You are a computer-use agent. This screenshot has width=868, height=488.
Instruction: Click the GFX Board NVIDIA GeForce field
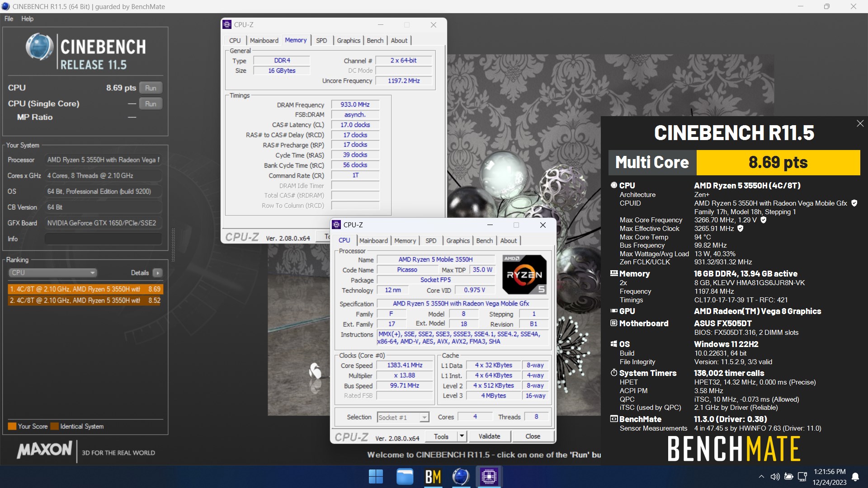tap(103, 223)
